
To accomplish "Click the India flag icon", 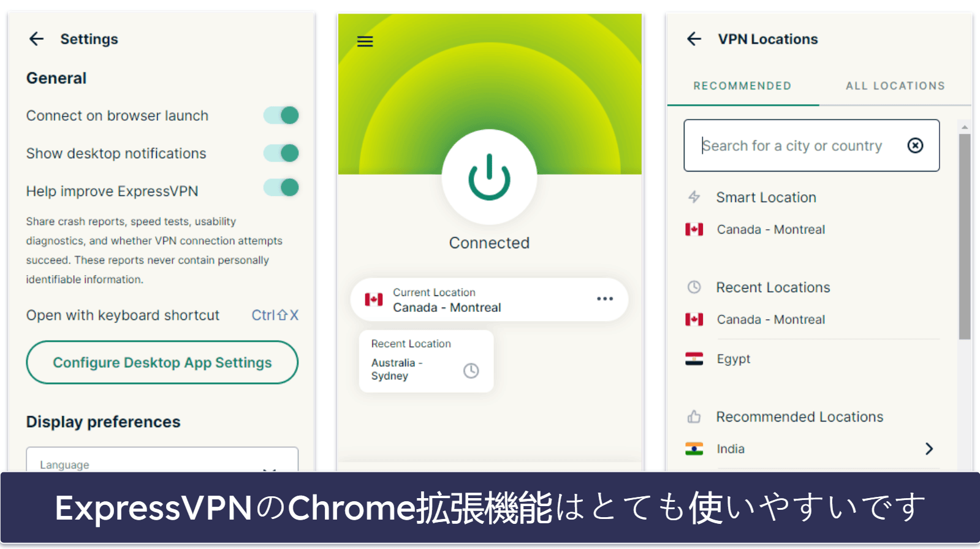I will click(694, 449).
